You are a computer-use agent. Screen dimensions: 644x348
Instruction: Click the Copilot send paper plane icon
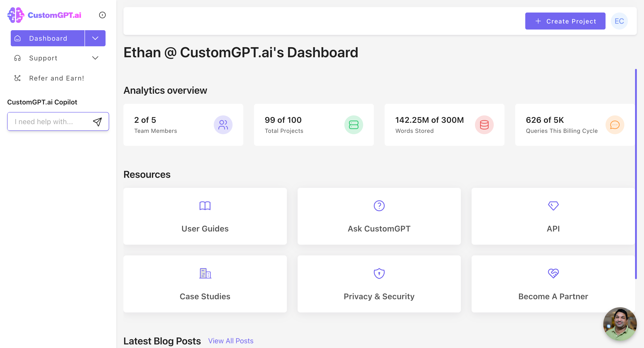click(97, 122)
